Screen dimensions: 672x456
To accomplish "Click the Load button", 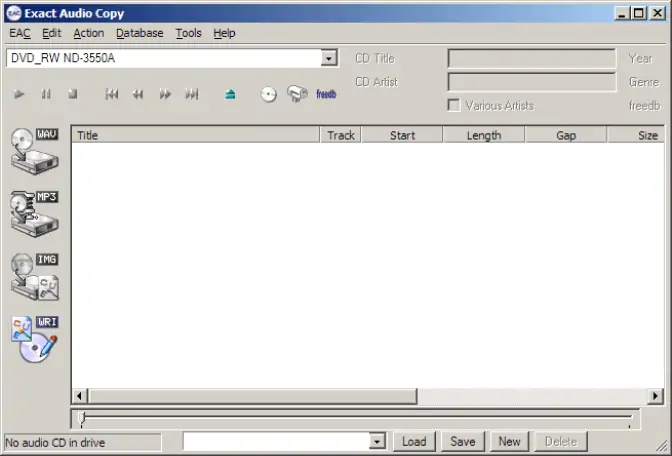I will point(414,441).
